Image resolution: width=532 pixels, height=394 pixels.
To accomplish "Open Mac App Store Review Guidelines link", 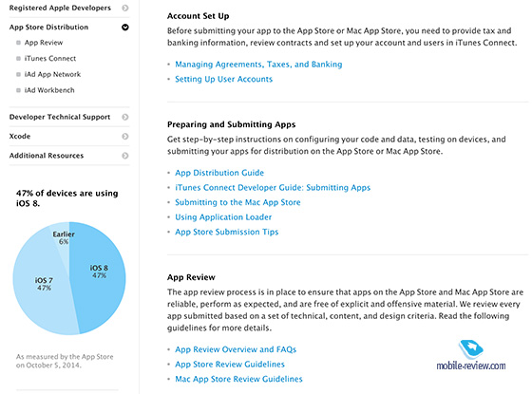I will pos(238,379).
